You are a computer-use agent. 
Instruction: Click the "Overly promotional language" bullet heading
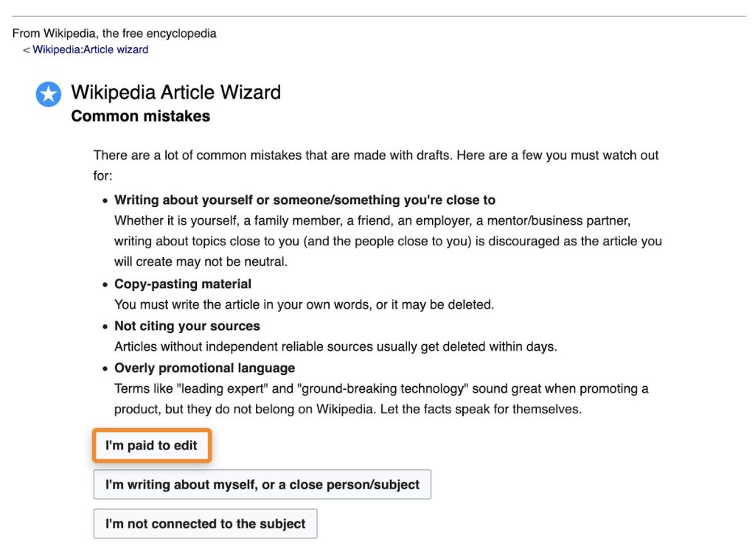click(x=204, y=368)
